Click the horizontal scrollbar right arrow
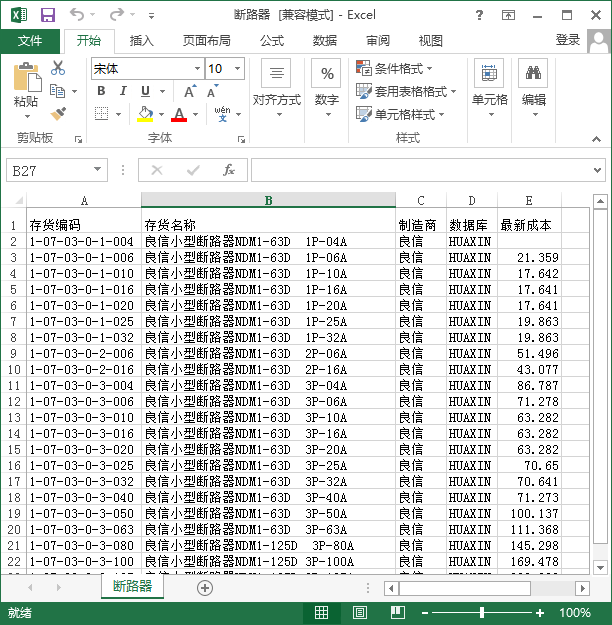This screenshot has height=625, width=612. [582, 588]
